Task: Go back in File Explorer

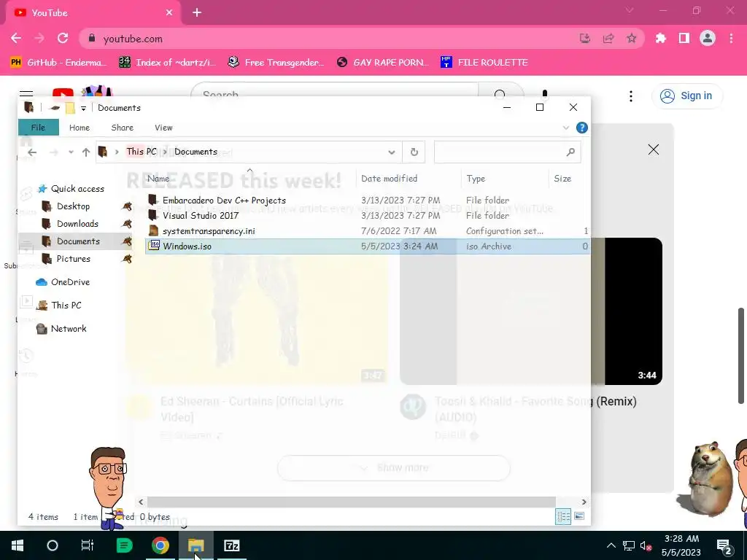Action: [x=32, y=152]
